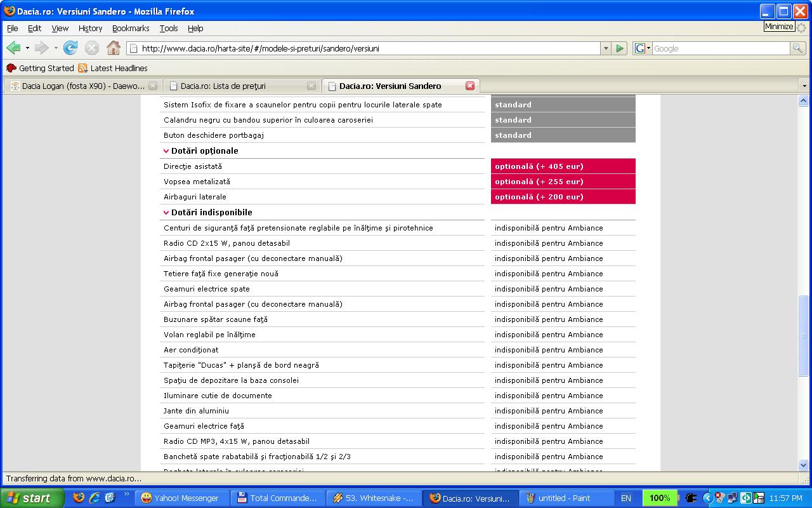Image resolution: width=812 pixels, height=508 pixels.
Task: Go back with the green Back arrow
Action: [x=13, y=48]
